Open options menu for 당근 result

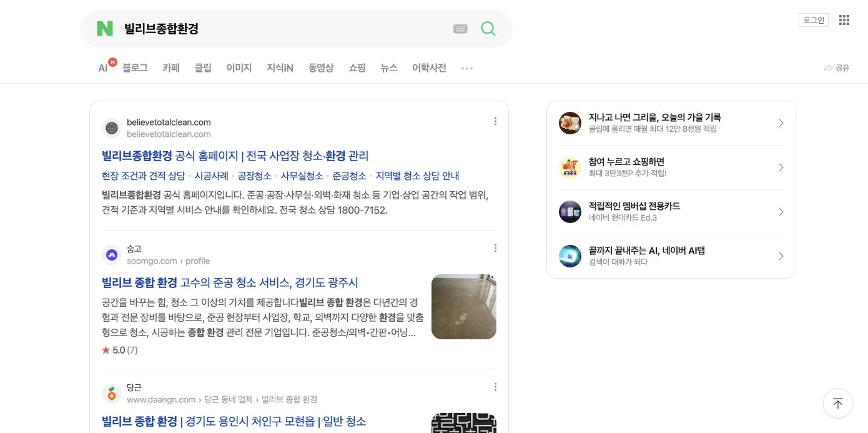point(495,387)
